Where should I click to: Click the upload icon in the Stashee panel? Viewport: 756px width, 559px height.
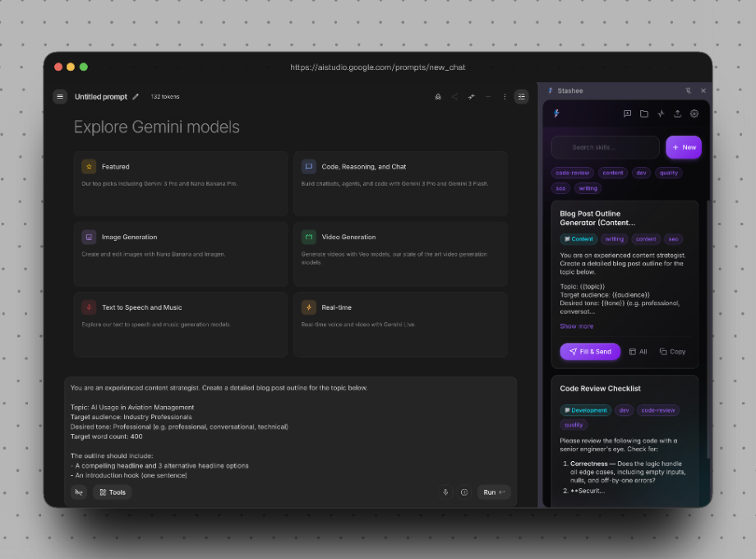click(x=677, y=113)
